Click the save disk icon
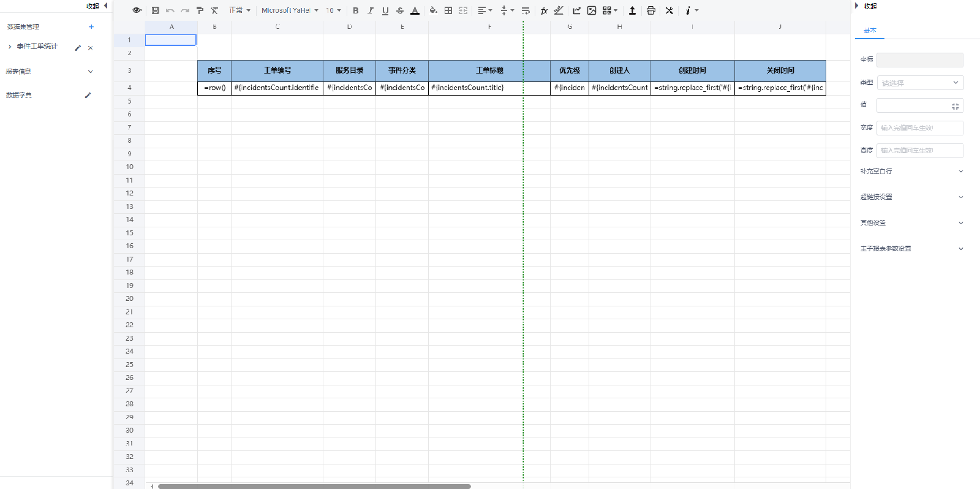The height and width of the screenshot is (489, 980). click(x=156, y=10)
